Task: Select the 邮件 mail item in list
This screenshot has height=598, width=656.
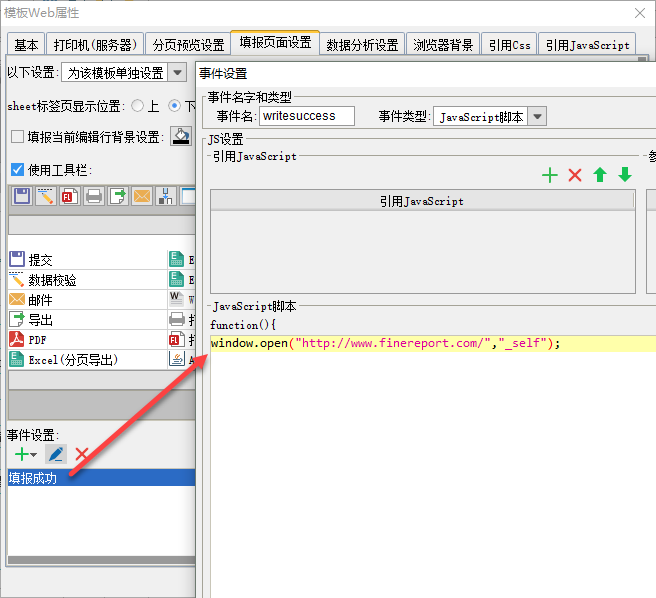Action: click(x=87, y=300)
